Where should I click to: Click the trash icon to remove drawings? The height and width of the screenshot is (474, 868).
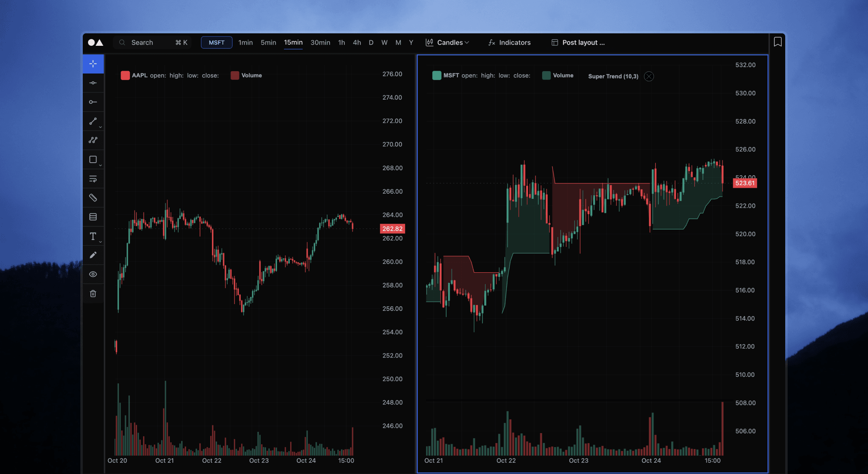93,293
